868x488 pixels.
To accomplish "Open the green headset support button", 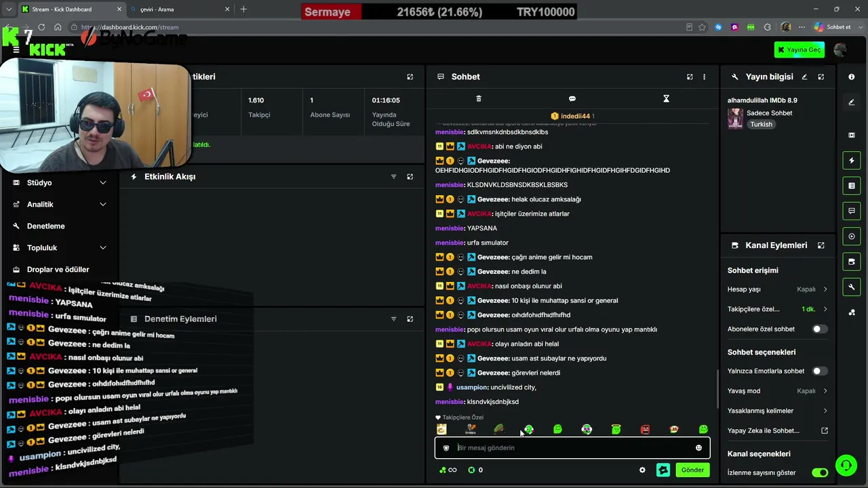I will pos(846,466).
